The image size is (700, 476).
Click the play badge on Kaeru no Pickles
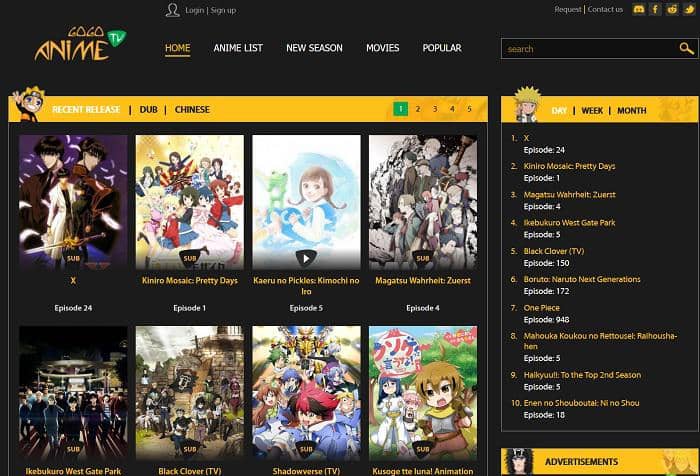306,258
